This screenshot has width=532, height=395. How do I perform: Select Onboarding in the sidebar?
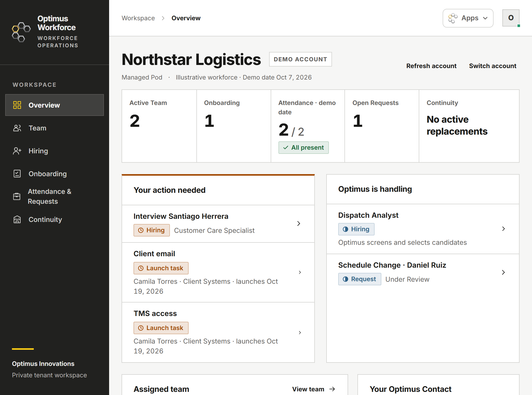55,174
